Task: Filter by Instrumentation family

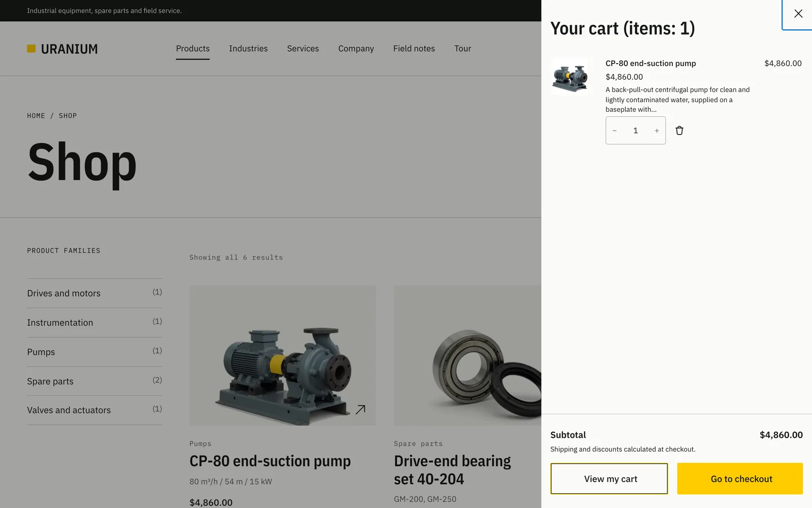Action: [x=94, y=323]
